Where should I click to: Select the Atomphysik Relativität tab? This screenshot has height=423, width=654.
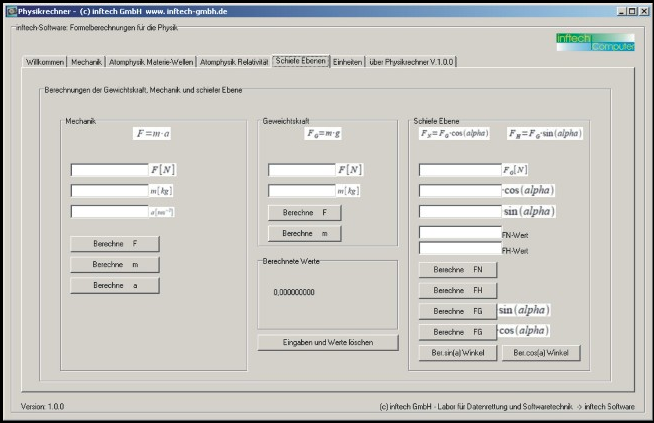(234, 62)
